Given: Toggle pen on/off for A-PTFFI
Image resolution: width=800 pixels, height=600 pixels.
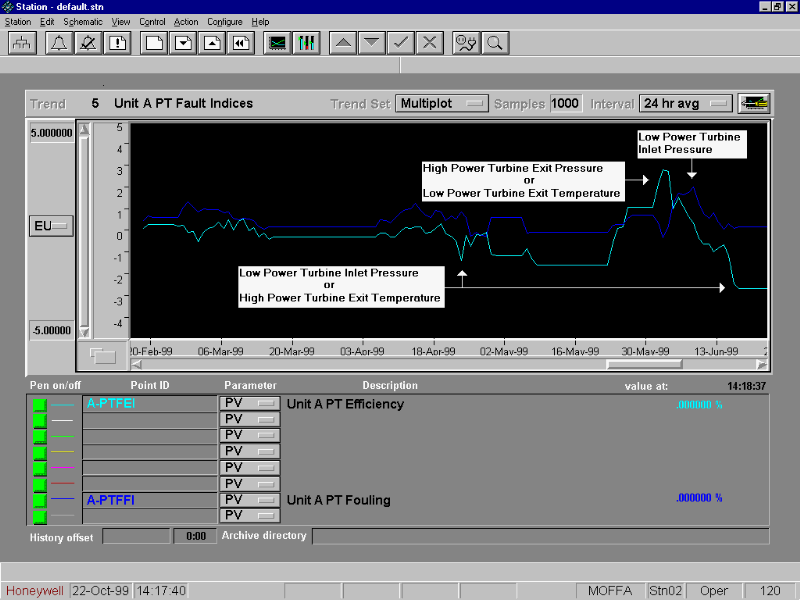Looking at the screenshot, I should (x=40, y=499).
